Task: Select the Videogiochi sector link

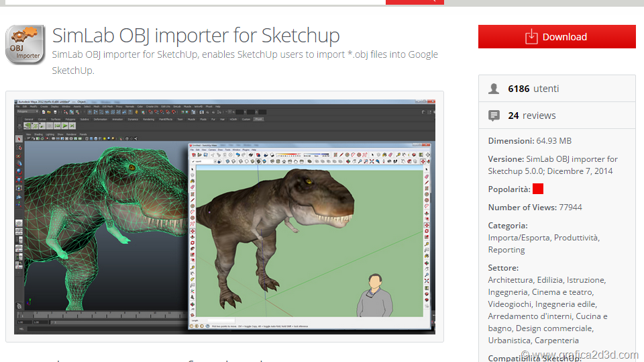Action: 510,304
